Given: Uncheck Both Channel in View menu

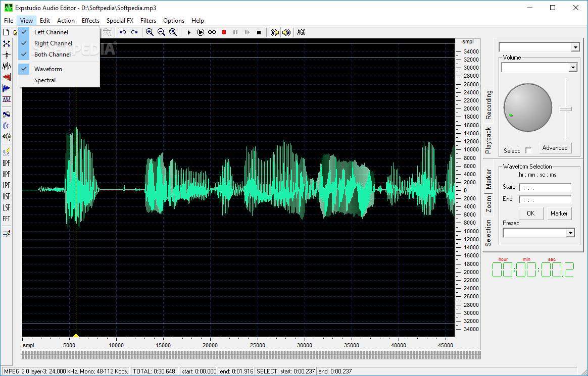Looking at the screenshot, I should 59,55.
